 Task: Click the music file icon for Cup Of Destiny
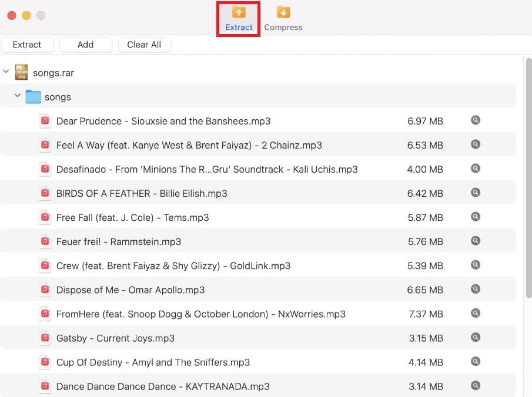coord(45,362)
